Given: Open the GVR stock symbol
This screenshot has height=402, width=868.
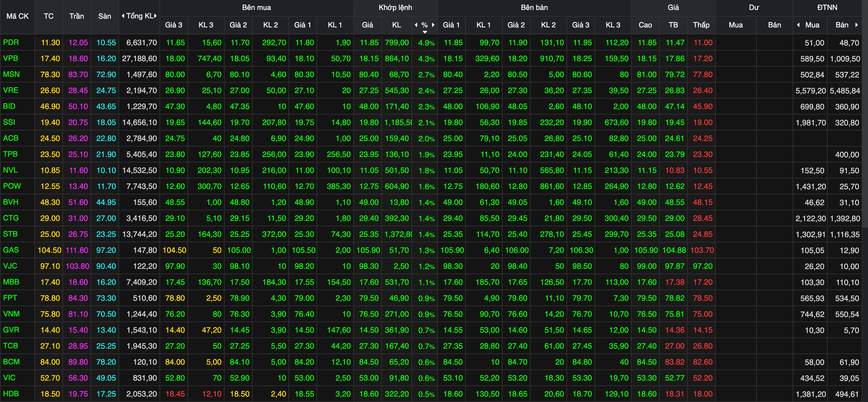Looking at the screenshot, I should [11, 330].
